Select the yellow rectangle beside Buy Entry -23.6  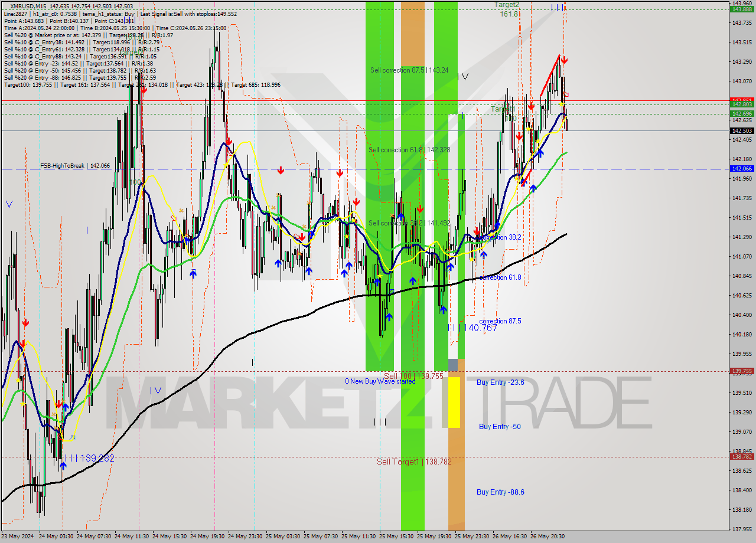454,403
